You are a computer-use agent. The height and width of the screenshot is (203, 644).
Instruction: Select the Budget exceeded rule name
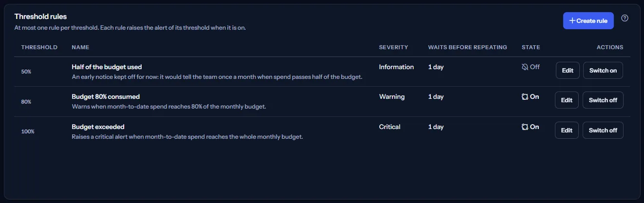click(x=98, y=127)
